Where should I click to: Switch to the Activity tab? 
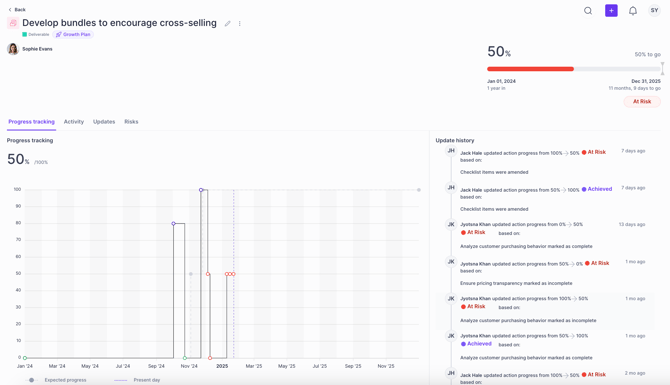pos(74,122)
